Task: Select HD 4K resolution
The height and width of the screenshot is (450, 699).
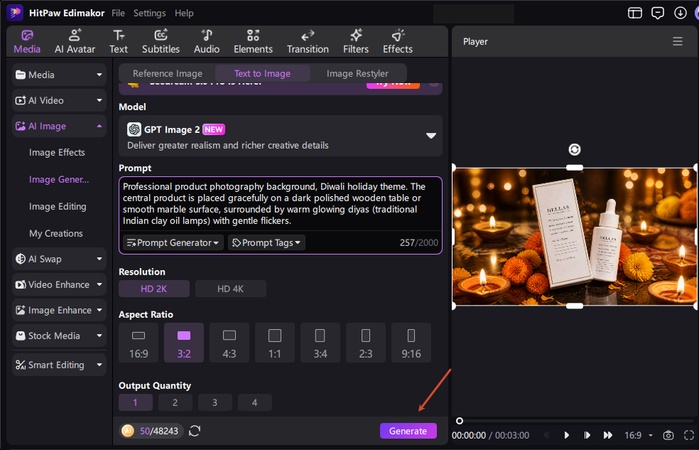Action: 230,289
